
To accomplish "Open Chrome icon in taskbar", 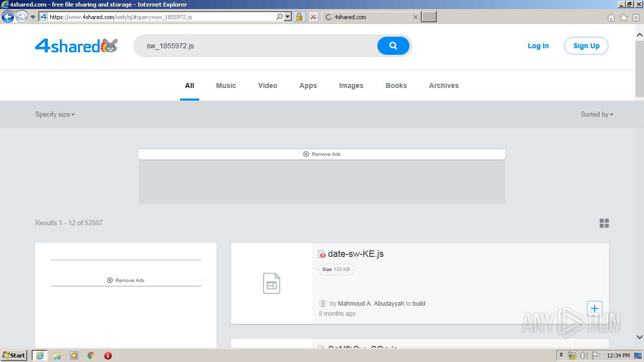I will [x=91, y=355].
